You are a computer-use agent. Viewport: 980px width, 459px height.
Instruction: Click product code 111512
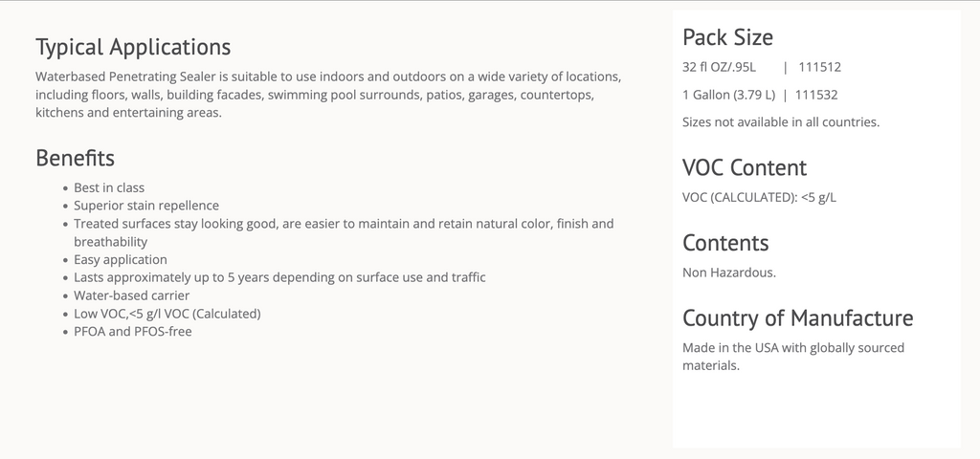[820, 68]
